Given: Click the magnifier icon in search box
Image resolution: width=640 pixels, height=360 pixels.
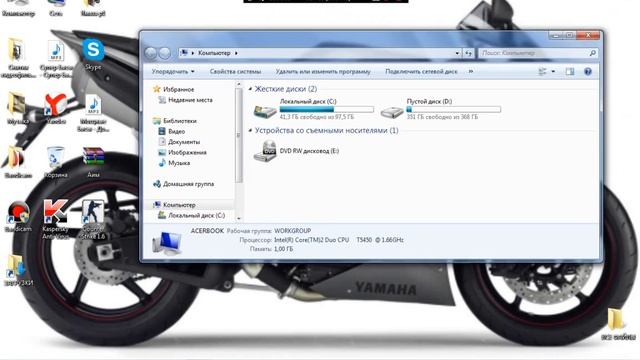Looking at the screenshot, I should coord(593,53).
